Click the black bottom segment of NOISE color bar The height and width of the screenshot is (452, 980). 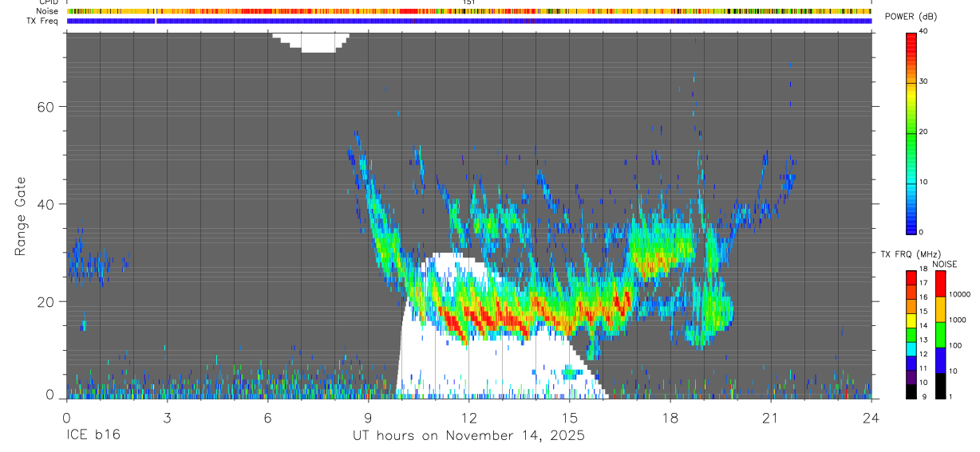(x=940, y=386)
